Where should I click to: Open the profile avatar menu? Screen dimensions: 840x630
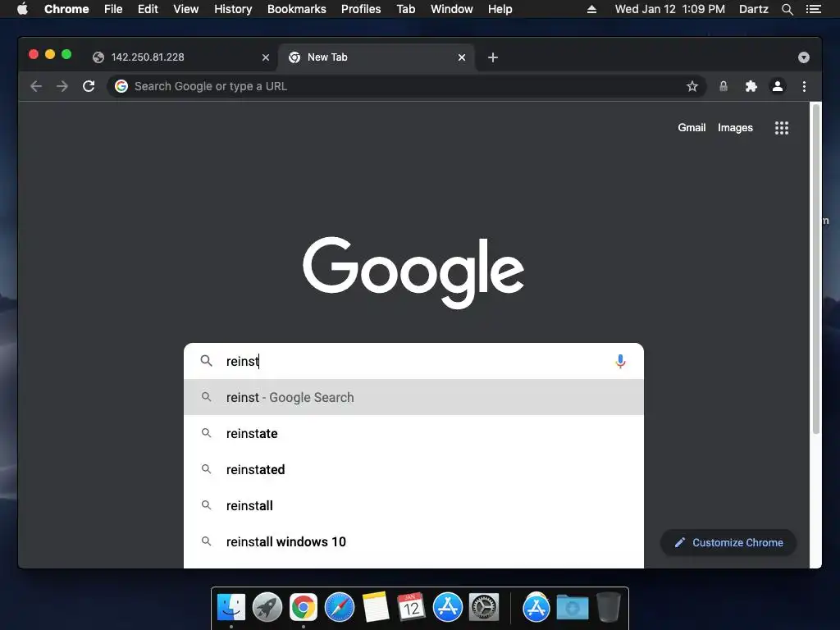point(778,86)
